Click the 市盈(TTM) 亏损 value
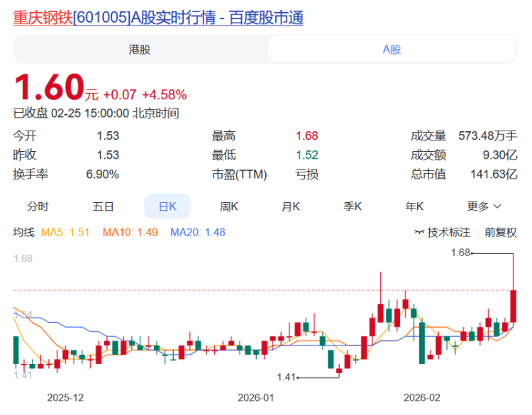Screen dimensions: 532x415 (306, 175)
